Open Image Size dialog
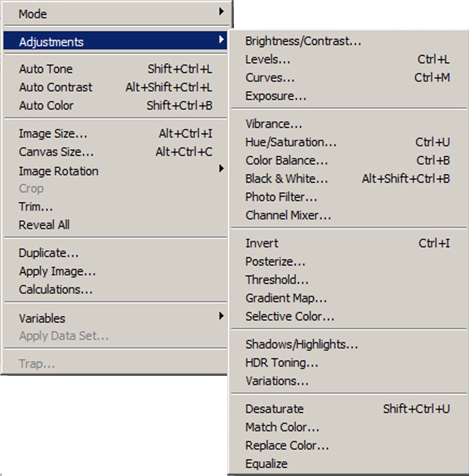Image resolution: width=469 pixels, height=476 pixels. point(53,133)
